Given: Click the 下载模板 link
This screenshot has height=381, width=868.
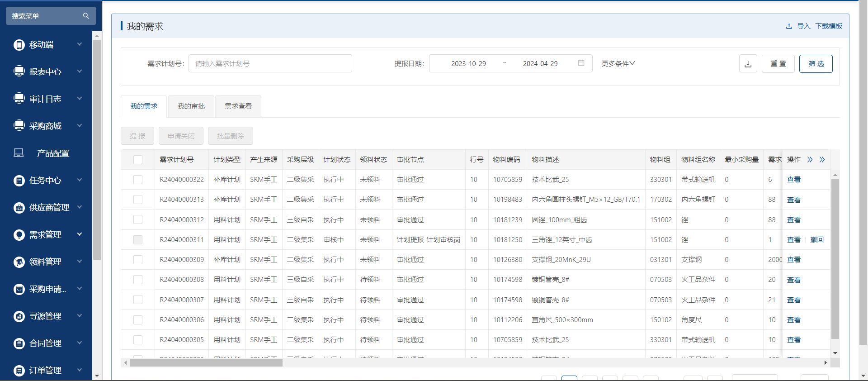Looking at the screenshot, I should [x=829, y=26].
